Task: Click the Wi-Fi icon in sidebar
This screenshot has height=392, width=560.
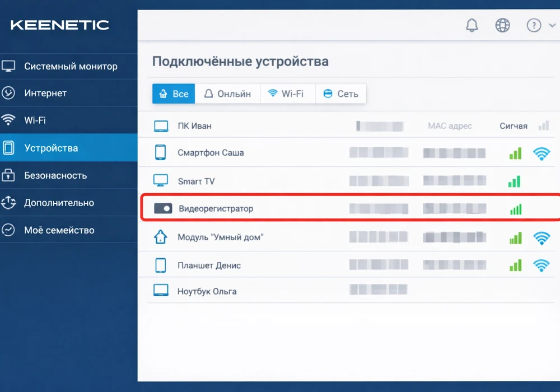Action: [8, 120]
